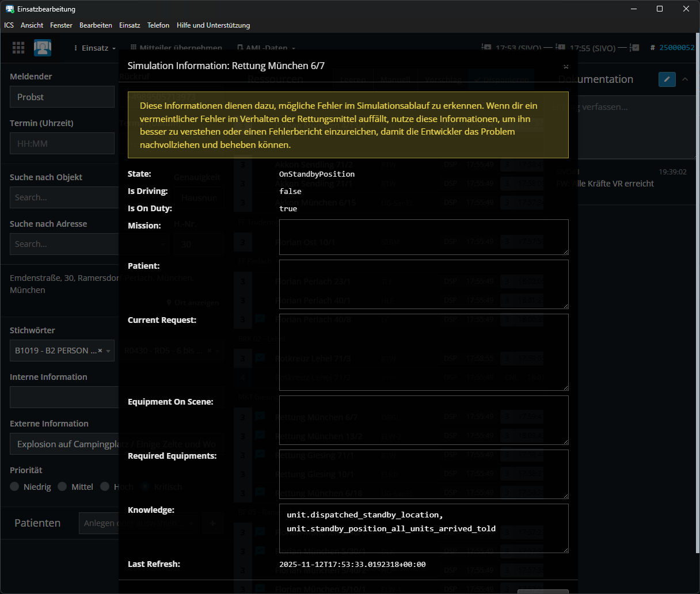Click the checklist icon beside incident number
Image resolution: width=700 pixels, height=594 pixels.
pyautogui.click(x=635, y=48)
